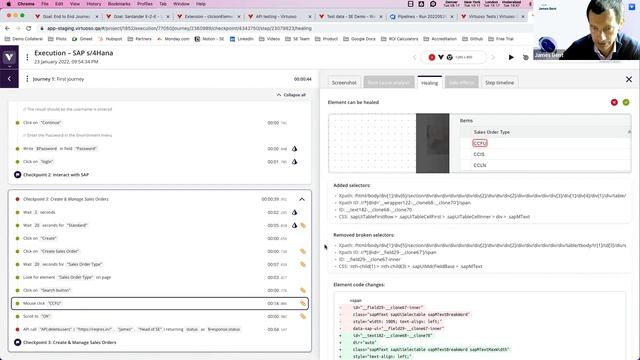Click the tag icon on the Wait for Standard step
This screenshot has height=360, width=640.
[303, 225]
